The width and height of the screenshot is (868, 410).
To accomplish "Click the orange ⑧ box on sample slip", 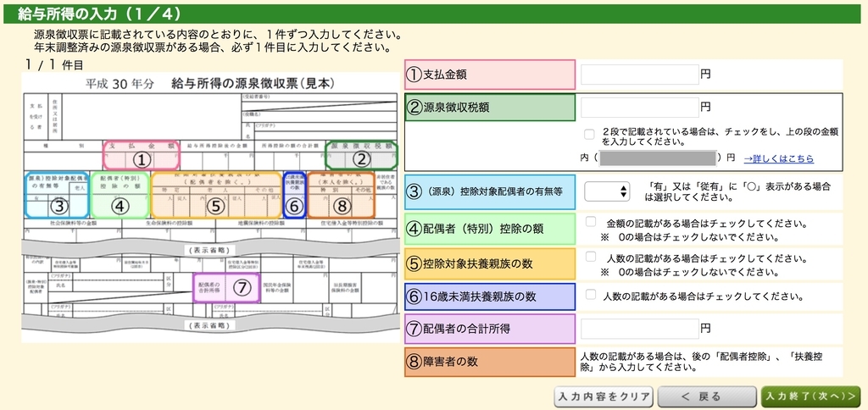I will [x=341, y=195].
